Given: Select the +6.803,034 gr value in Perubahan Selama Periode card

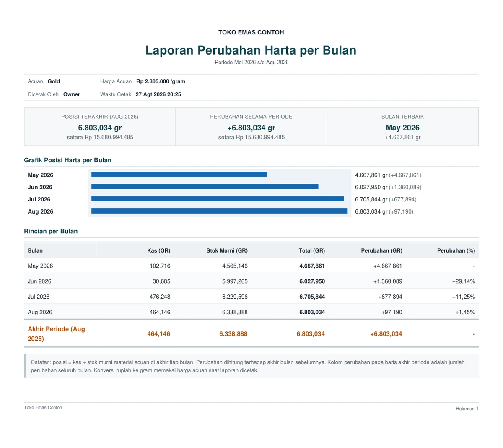Looking at the screenshot, I should 251,128.
